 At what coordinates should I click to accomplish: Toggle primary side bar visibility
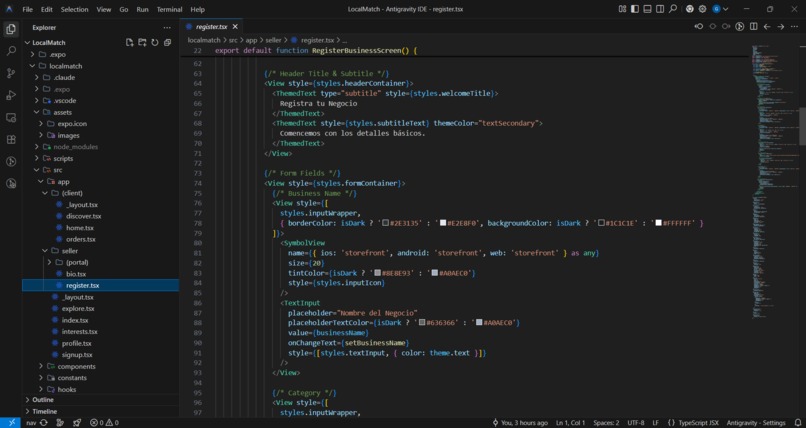pyautogui.click(x=635, y=9)
